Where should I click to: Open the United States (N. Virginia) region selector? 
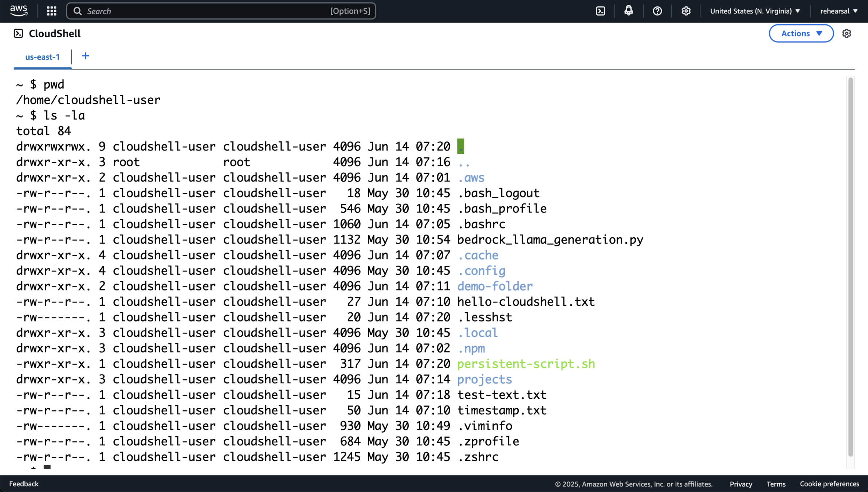(755, 11)
